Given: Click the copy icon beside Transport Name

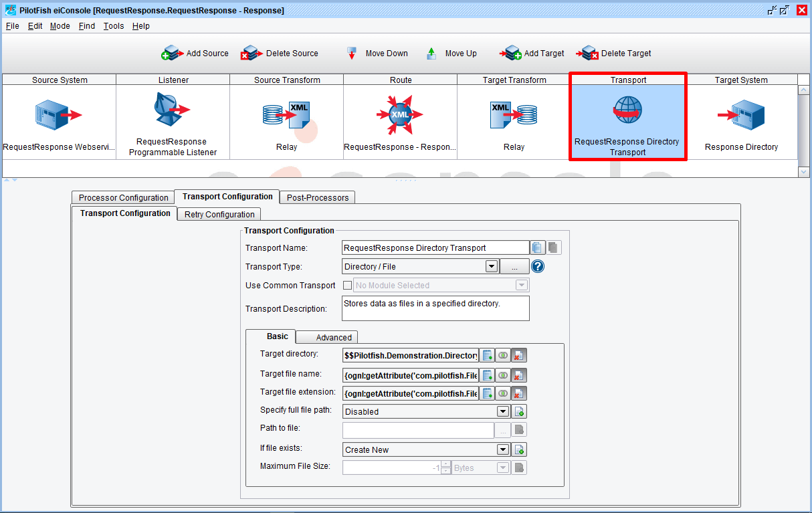Looking at the screenshot, I should click(x=538, y=248).
